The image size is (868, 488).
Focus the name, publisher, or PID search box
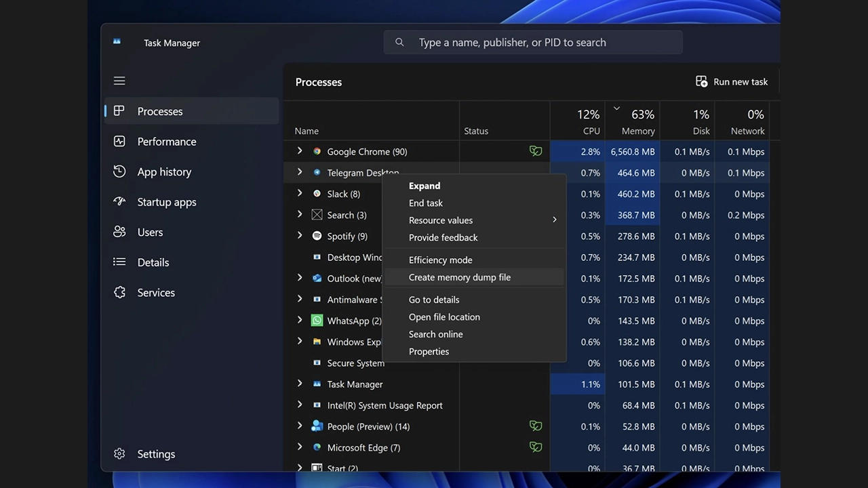coord(533,42)
